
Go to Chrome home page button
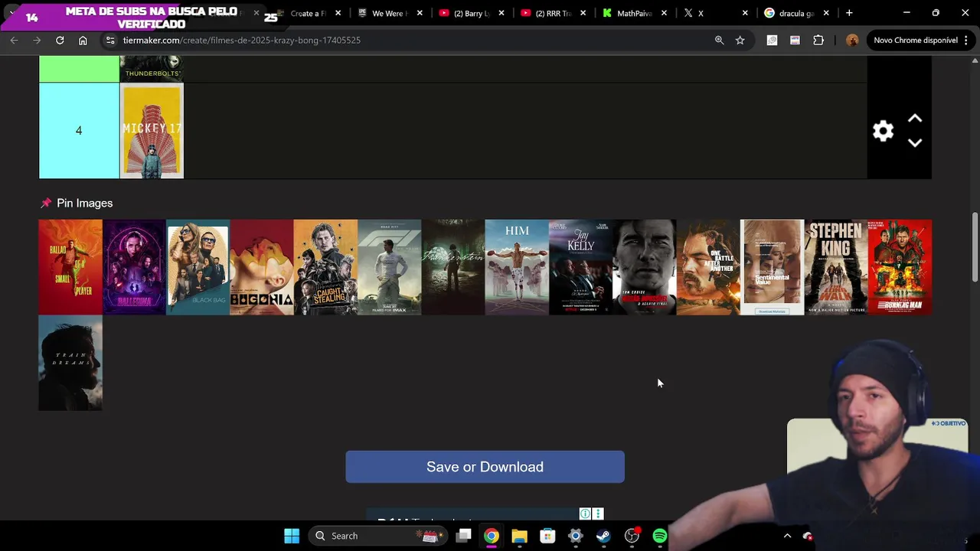pyautogui.click(x=83, y=40)
